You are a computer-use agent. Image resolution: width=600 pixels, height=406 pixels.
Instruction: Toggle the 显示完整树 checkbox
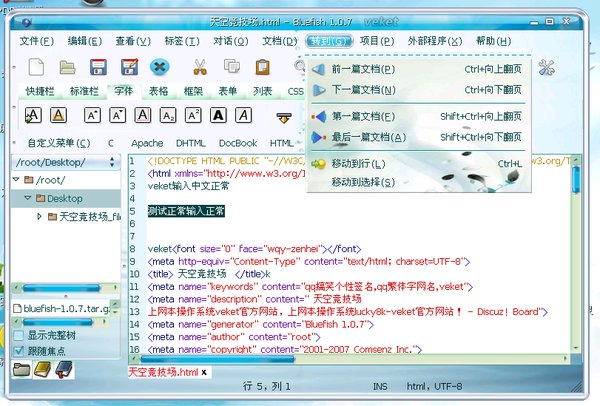[18, 336]
